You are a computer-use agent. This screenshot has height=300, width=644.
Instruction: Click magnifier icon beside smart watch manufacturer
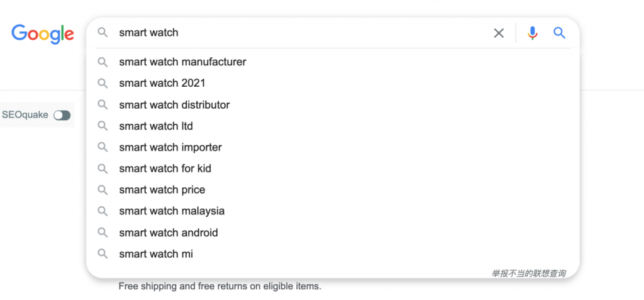[103, 62]
